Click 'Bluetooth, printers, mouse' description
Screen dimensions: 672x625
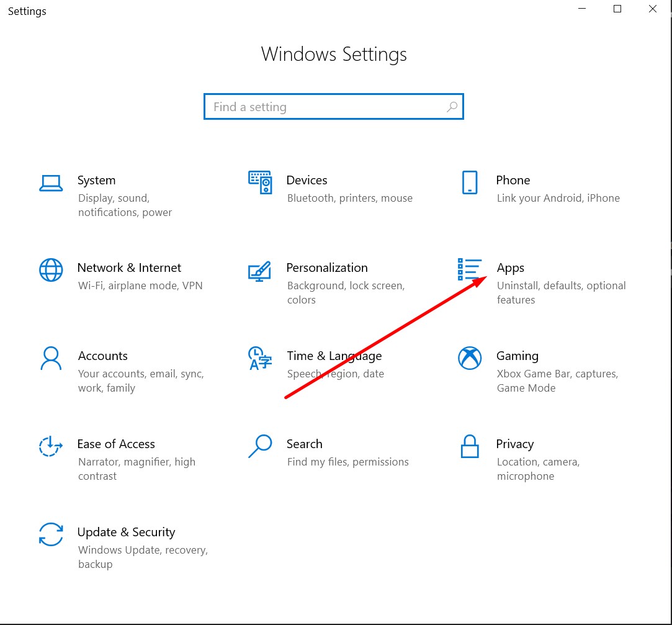tap(350, 199)
